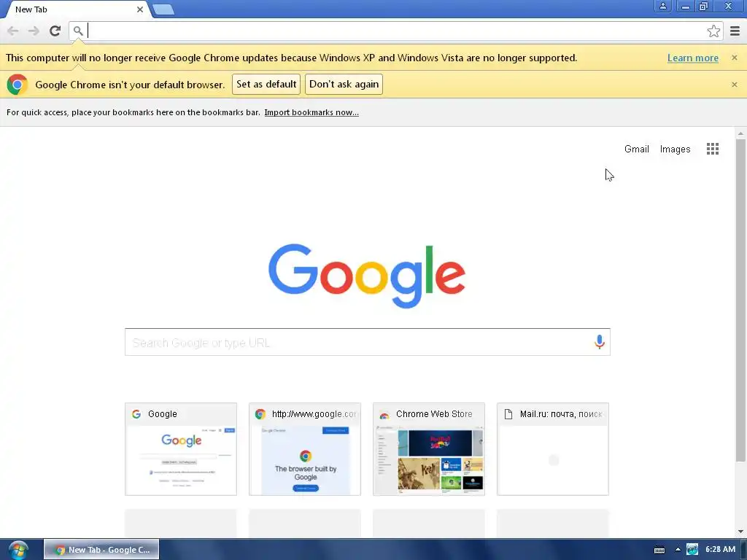This screenshot has height=560, width=747.
Task: Open Import bookmarks now link
Action: click(311, 112)
